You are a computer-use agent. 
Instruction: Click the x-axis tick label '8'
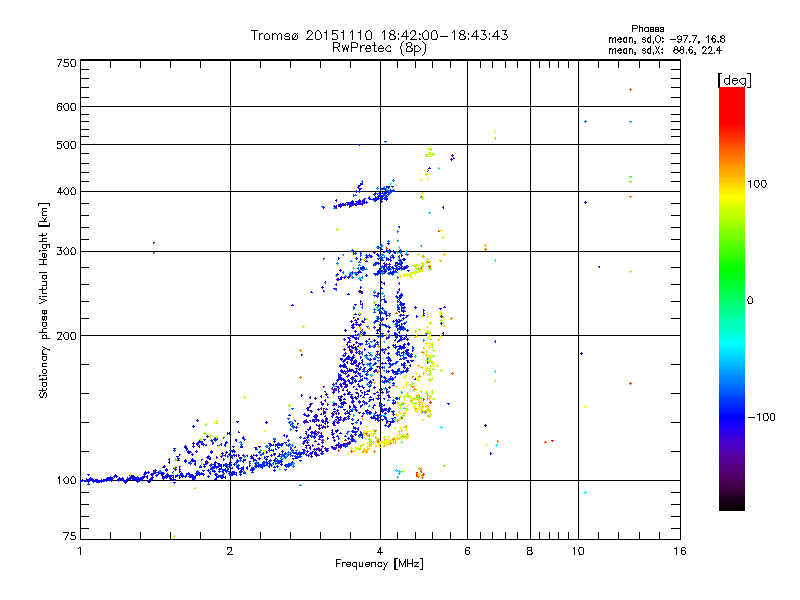530,551
